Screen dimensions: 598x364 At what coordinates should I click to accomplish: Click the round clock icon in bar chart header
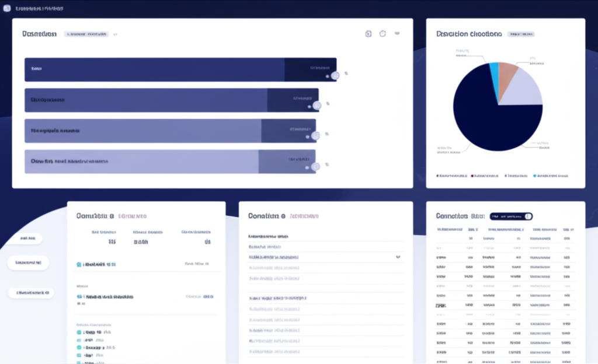click(383, 34)
